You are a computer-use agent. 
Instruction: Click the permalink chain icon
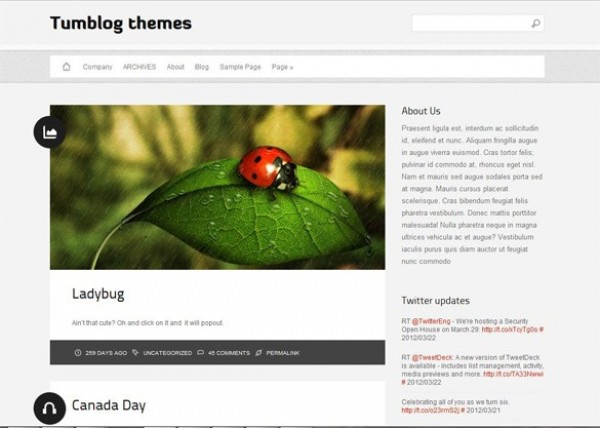tap(259, 353)
